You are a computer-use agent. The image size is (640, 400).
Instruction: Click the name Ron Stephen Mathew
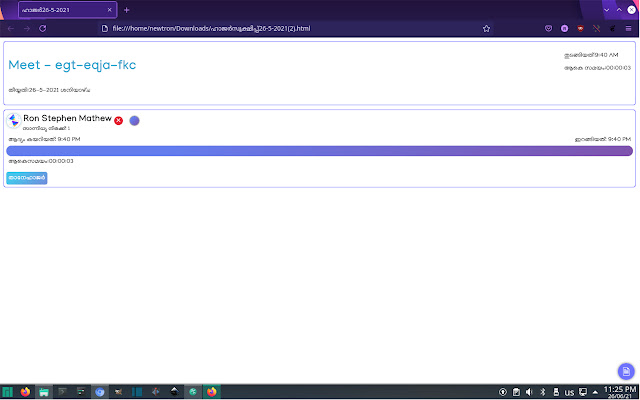(x=67, y=118)
